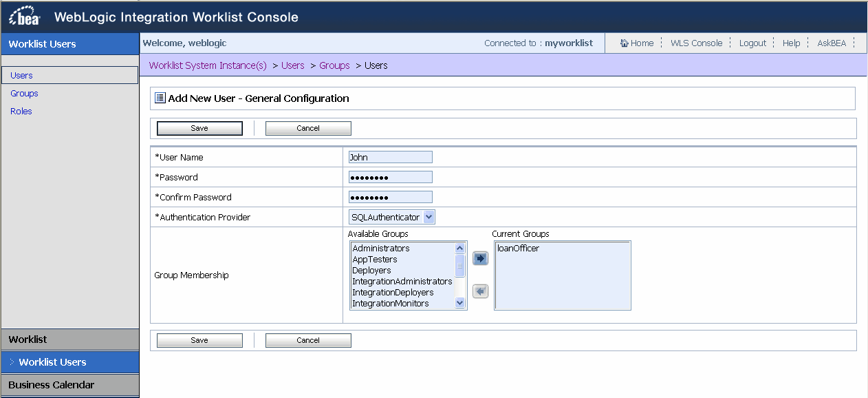This screenshot has width=868, height=398.
Task: Click the top Cancel button
Action: click(308, 128)
